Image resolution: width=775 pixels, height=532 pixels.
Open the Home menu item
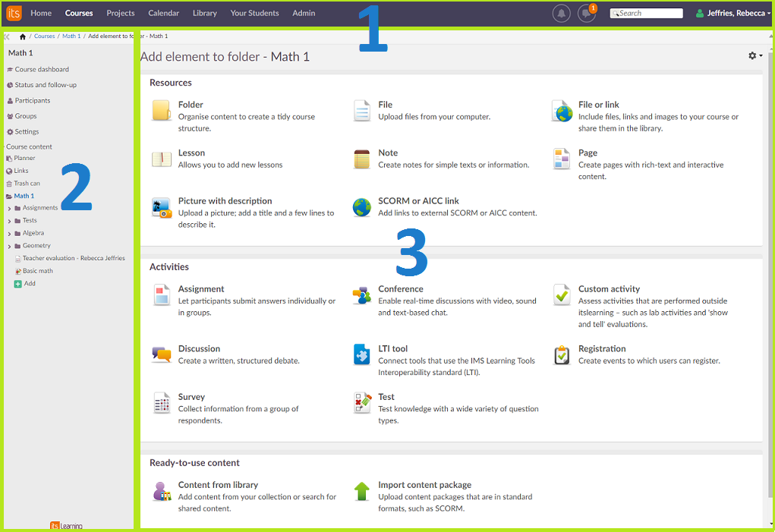click(x=41, y=14)
